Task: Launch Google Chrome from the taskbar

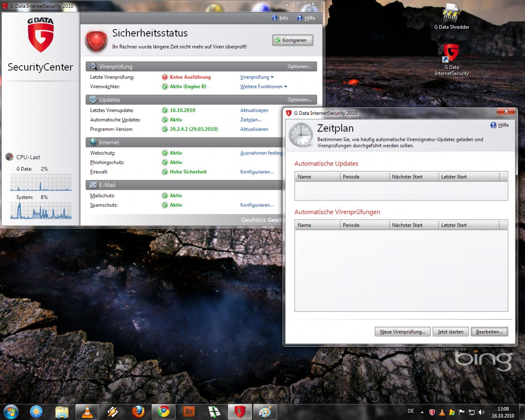Action: point(163,412)
